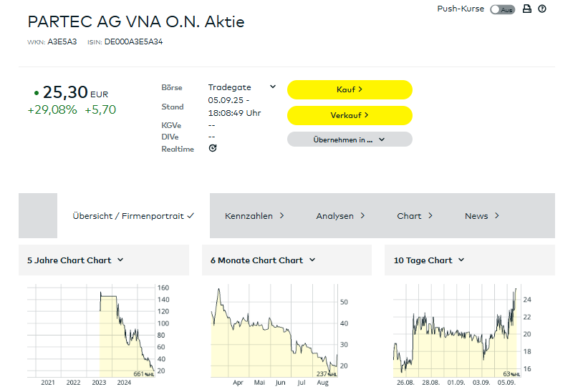Click the blank grey box left of tabs
Viewport: 583px width, 392px height.
pos(38,216)
